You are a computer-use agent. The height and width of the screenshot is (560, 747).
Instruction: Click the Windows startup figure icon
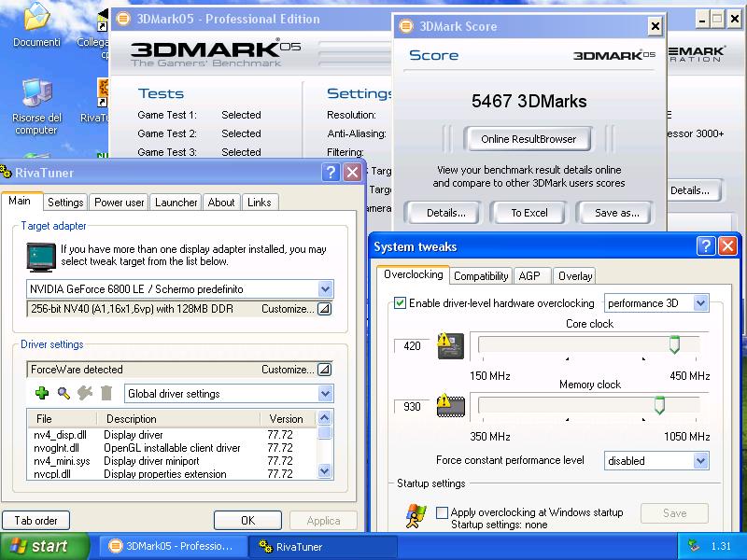click(416, 517)
